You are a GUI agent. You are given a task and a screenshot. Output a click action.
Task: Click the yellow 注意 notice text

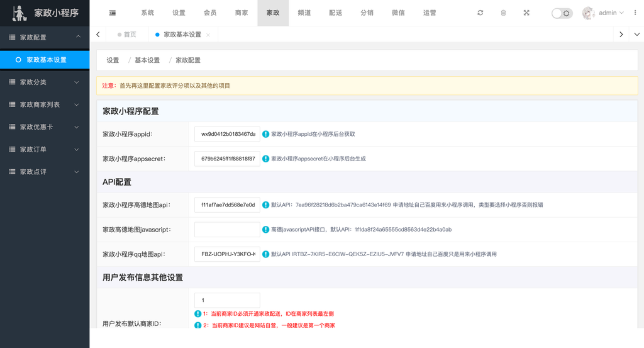[166, 86]
